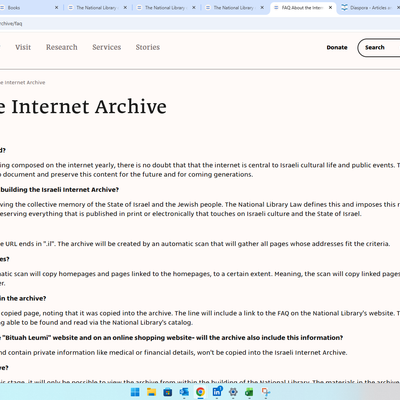The image size is (400, 400).
Task: Switch to Google Chrome in the taskbar
Action: [x=200, y=392]
